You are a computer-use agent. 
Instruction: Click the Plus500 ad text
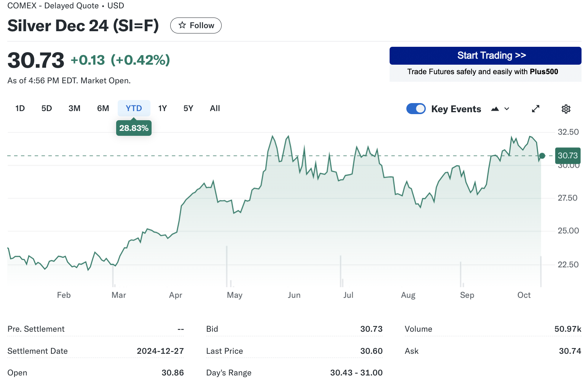[x=483, y=72]
